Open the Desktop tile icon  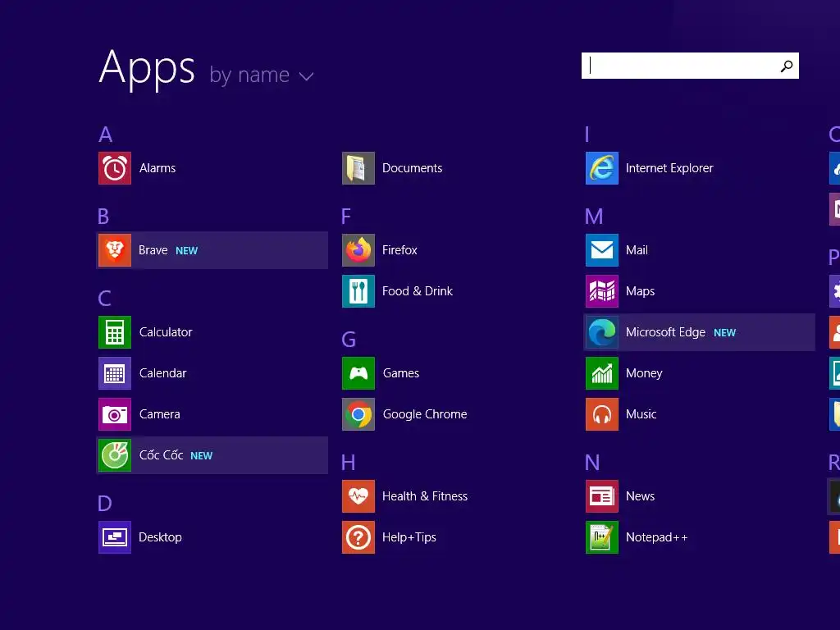pos(115,537)
